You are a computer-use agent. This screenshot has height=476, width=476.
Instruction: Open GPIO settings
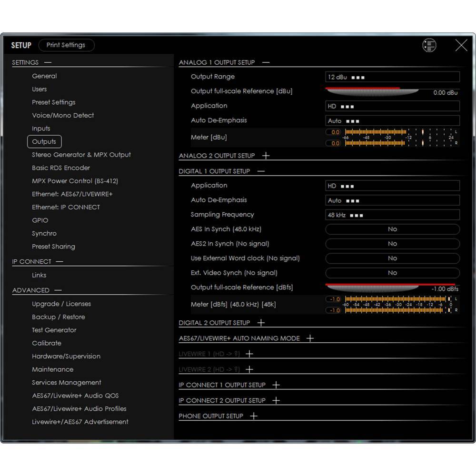(40, 220)
